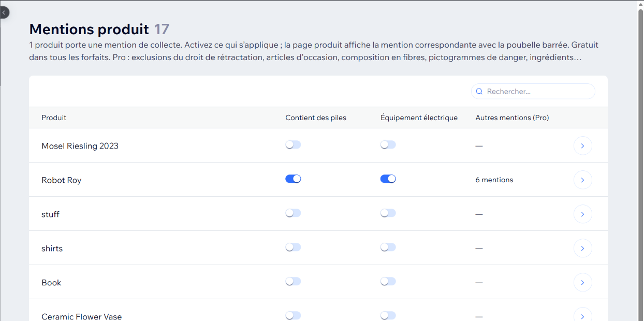Click the 6 mentions cell for Robot Roy
This screenshot has width=644, height=321.
(494, 180)
